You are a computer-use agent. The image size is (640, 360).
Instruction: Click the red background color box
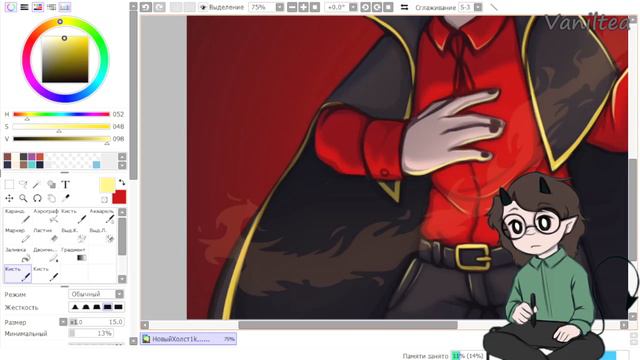click(x=119, y=197)
